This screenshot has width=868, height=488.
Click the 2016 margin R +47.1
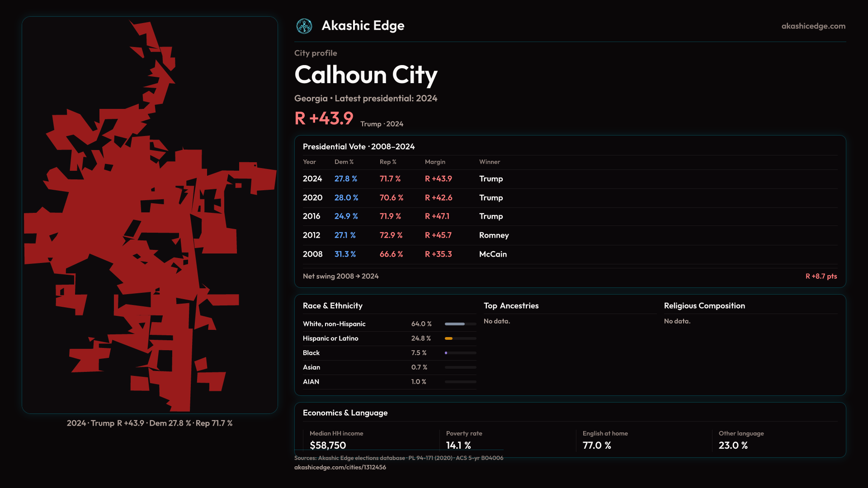(x=437, y=216)
